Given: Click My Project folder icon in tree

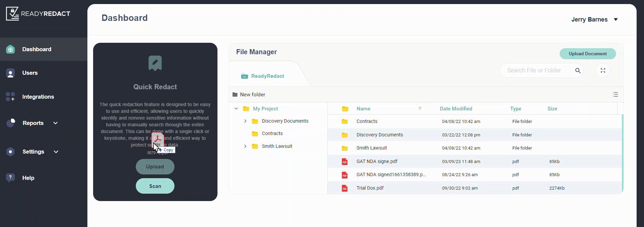Looking at the screenshot, I should (x=246, y=109).
